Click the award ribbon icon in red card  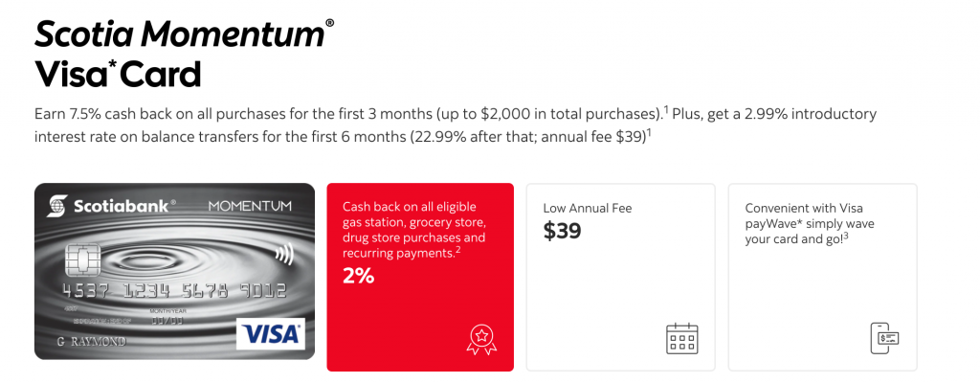pyautogui.click(x=481, y=341)
